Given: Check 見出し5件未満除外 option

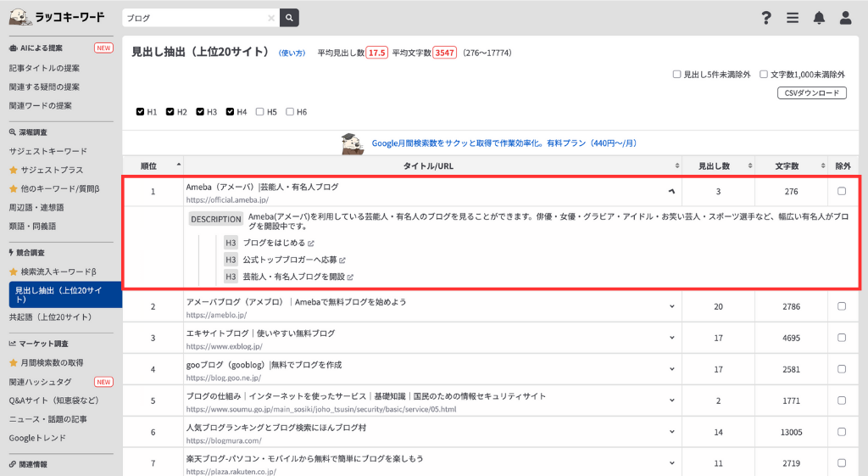Looking at the screenshot, I should coord(676,75).
